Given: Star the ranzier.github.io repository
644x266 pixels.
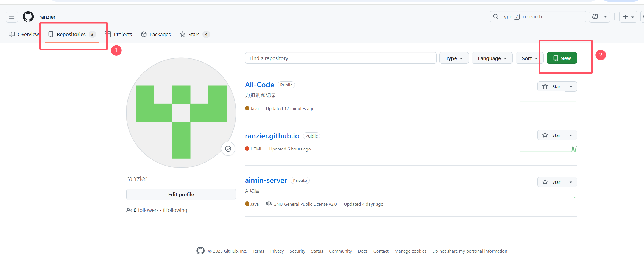Looking at the screenshot, I should coord(551,135).
